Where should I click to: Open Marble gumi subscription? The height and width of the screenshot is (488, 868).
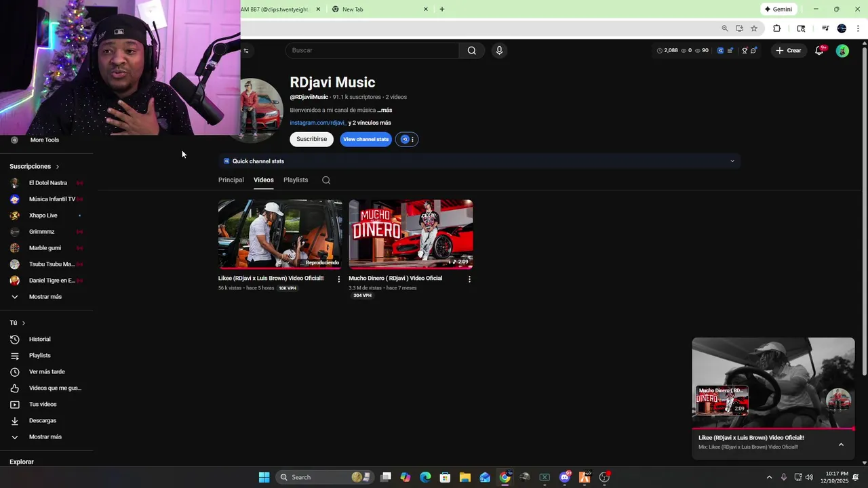[46, 248]
